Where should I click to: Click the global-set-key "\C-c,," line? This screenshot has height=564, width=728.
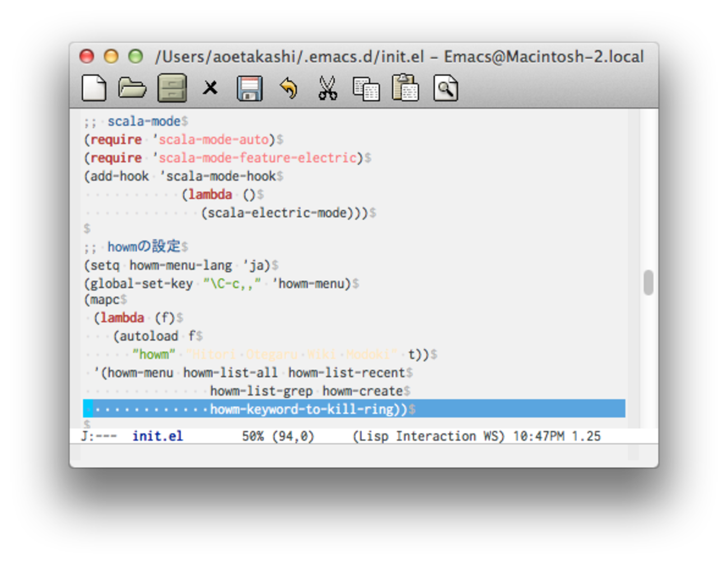tap(221, 283)
